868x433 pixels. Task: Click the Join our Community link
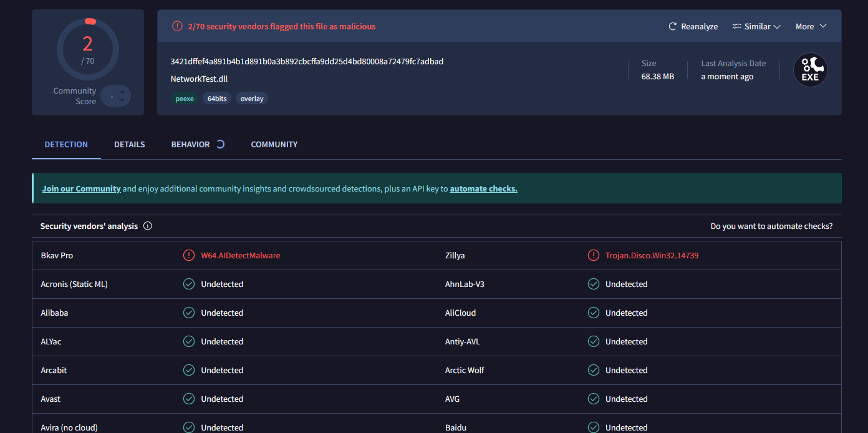point(81,188)
